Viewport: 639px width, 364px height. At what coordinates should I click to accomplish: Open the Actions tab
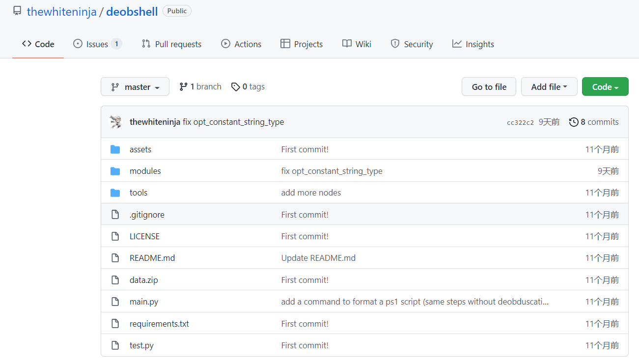click(x=241, y=44)
